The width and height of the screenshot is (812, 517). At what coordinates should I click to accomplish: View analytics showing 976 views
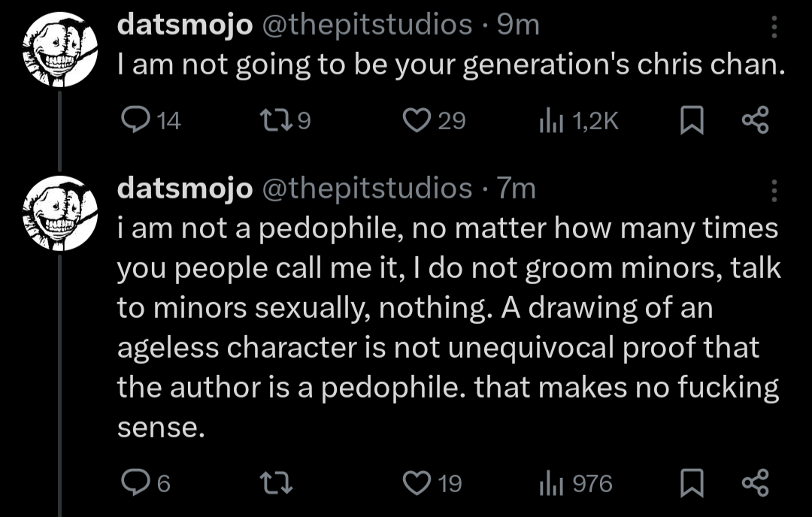tap(552, 483)
